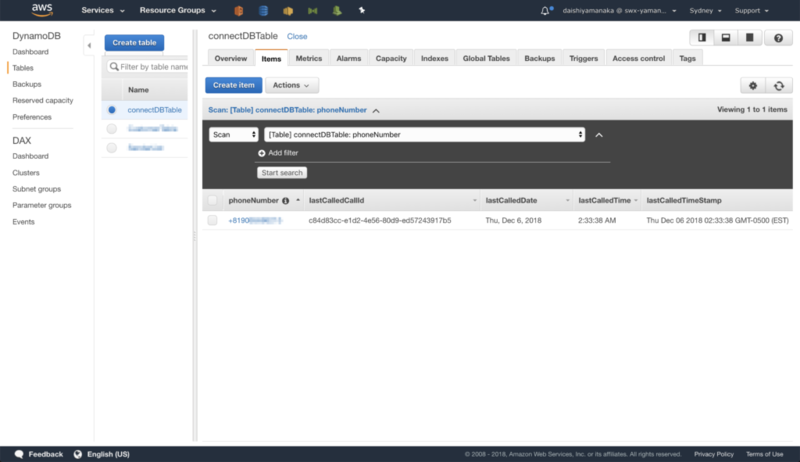
Task: Click the Create table button
Action: pos(134,42)
